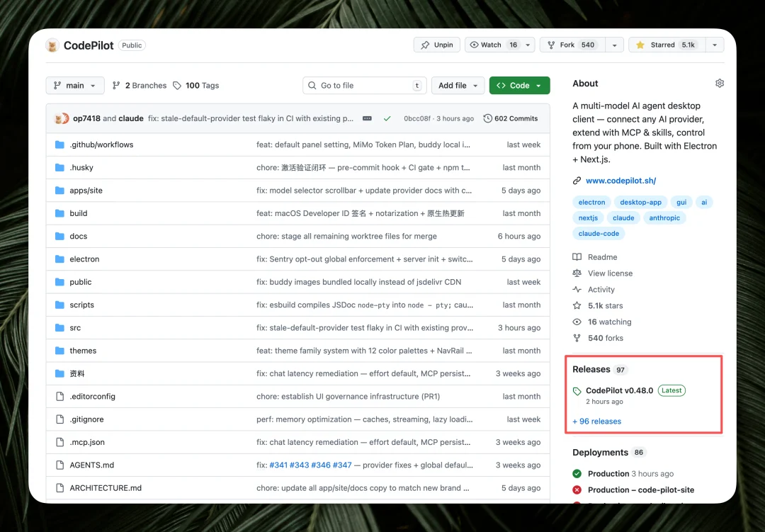Click the scales icon beside View license
765x532 pixels.
pyautogui.click(x=577, y=273)
